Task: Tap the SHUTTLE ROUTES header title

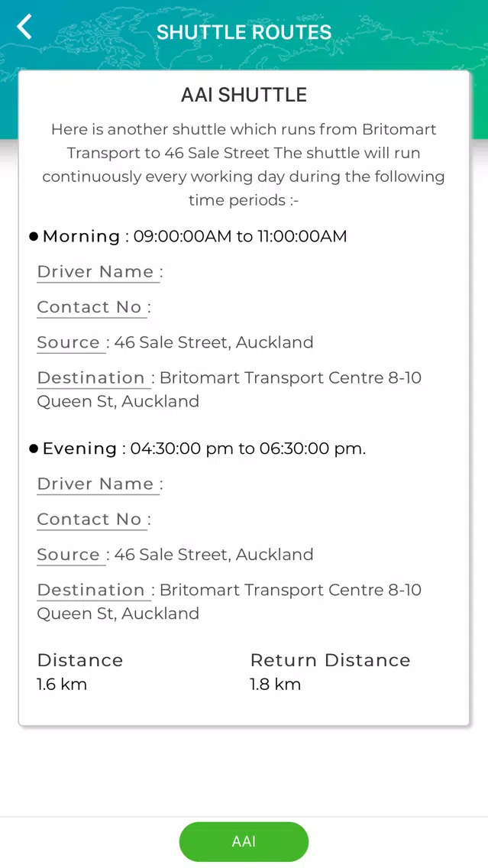Action: [244, 32]
